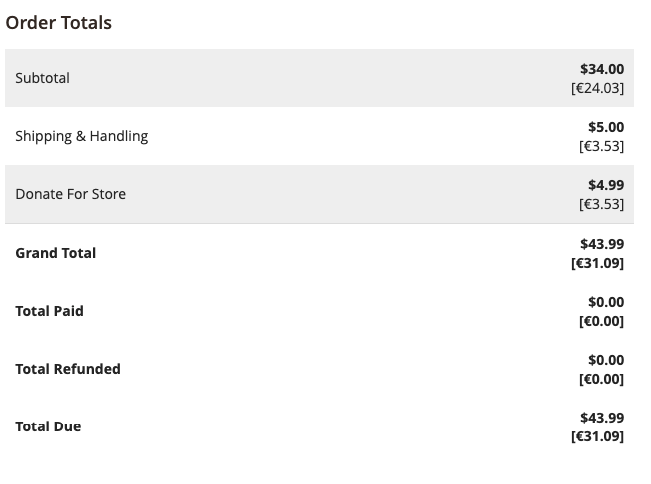
Task: Select the Subtotal row label
Action: (42, 78)
